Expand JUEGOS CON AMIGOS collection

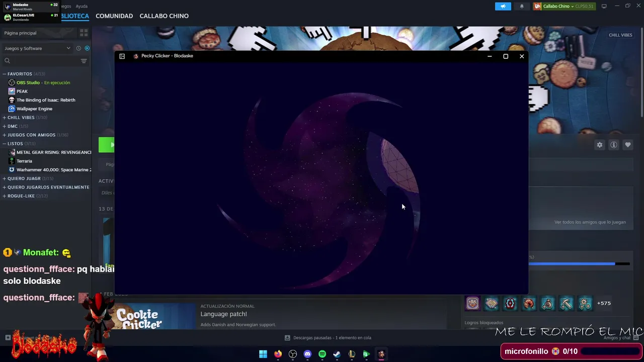(5, 135)
